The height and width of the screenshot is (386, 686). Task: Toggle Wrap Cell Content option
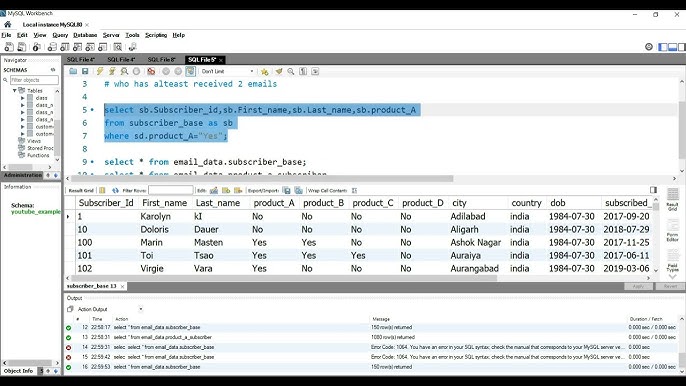pos(354,190)
